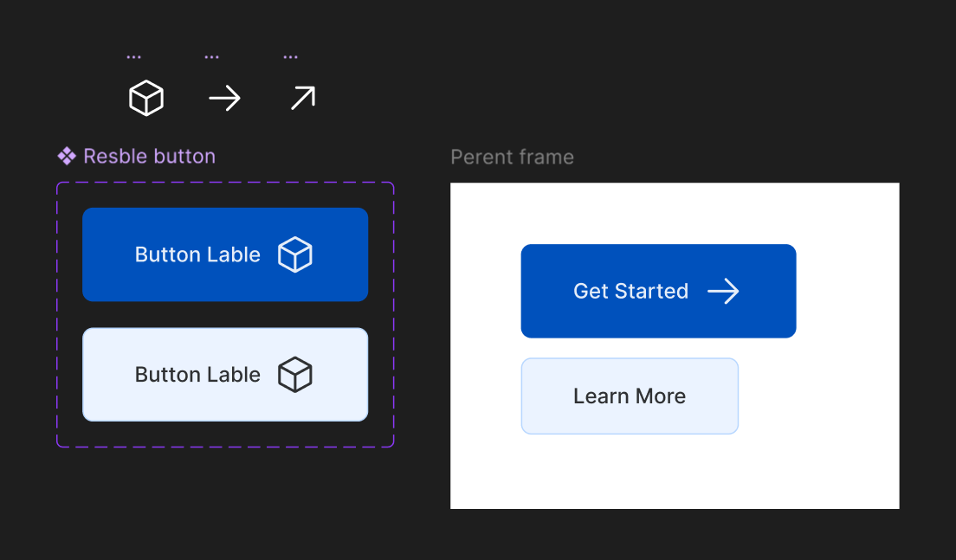The width and height of the screenshot is (956, 560).
Task: Click the arrow icon in Get Started button
Action: click(x=723, y=292)
